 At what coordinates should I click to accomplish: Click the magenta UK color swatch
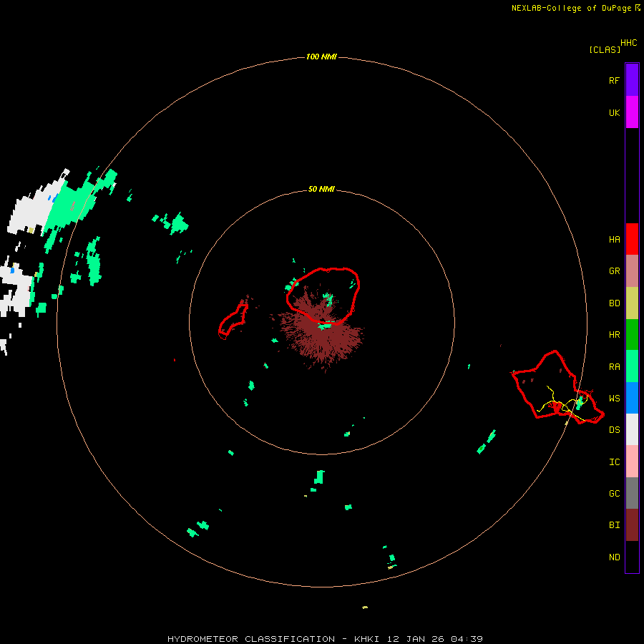(632, 112)
